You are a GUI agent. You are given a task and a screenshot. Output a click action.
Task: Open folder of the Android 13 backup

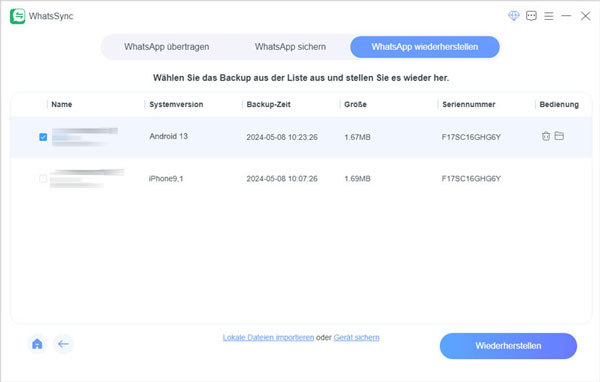[x=559, y=135]
